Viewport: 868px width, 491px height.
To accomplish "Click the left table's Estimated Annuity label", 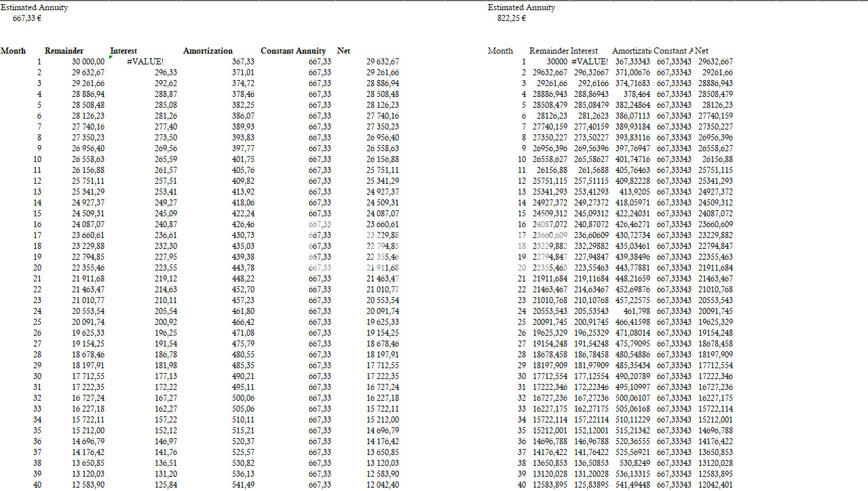I will (34, 7).
